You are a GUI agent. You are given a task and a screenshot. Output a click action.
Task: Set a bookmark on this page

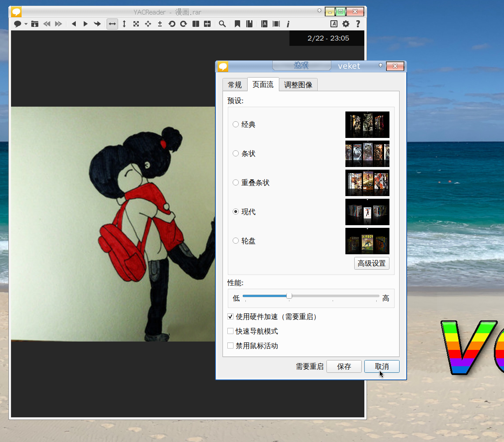point(237,24)
